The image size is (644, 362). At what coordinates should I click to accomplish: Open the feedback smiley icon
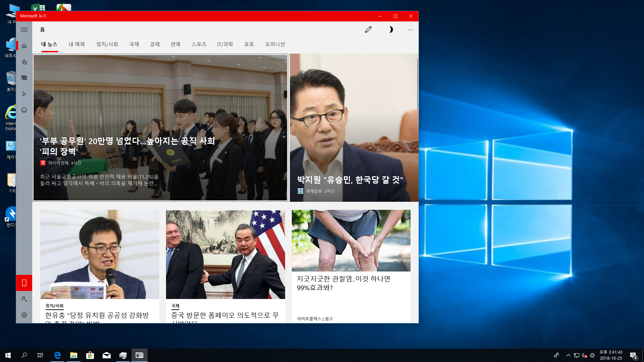24,110
